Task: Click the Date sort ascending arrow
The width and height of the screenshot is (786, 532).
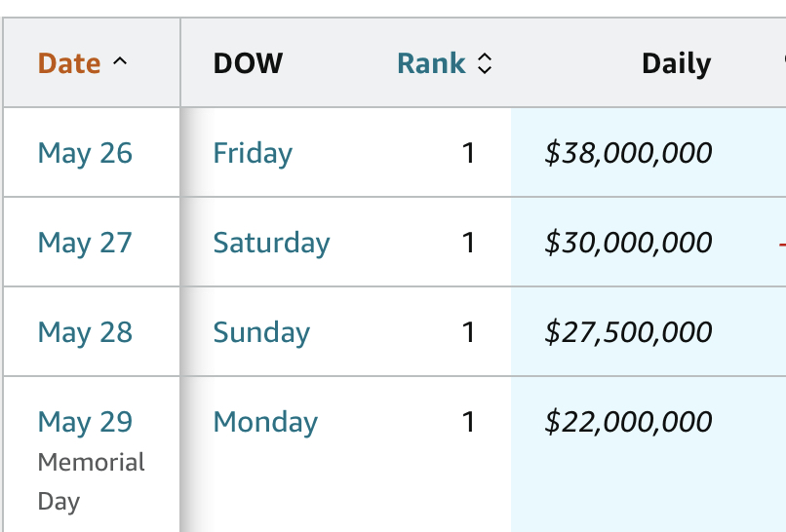Action: [120, 63]
